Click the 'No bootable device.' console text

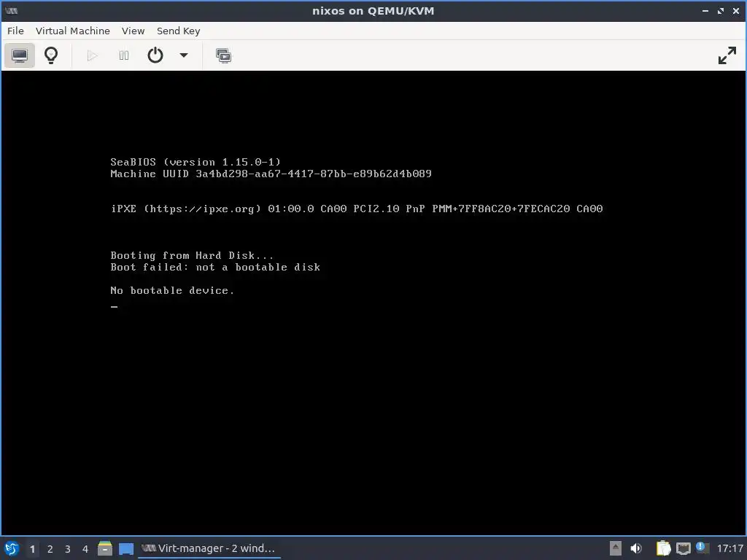172,290
